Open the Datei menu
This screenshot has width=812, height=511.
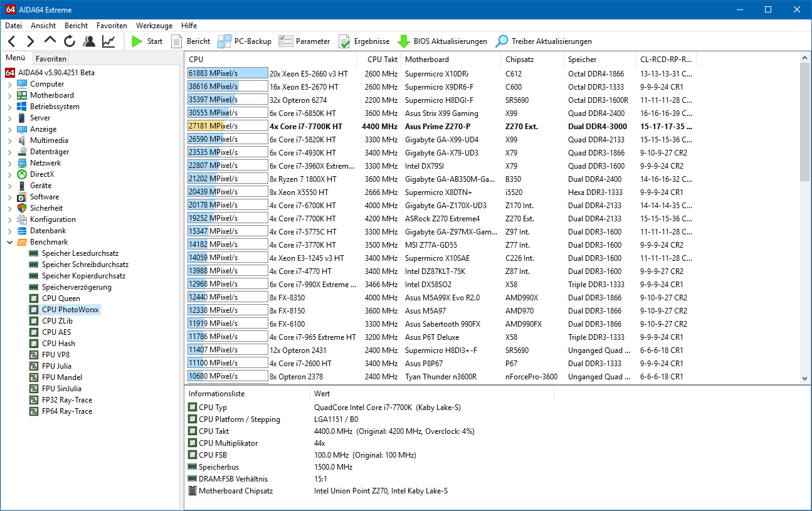pos(13,26)
